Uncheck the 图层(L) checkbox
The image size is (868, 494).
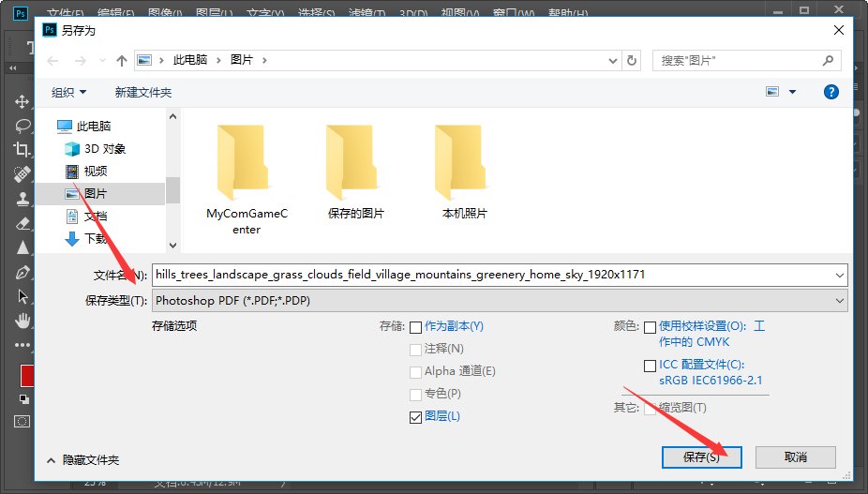[416, 417]
